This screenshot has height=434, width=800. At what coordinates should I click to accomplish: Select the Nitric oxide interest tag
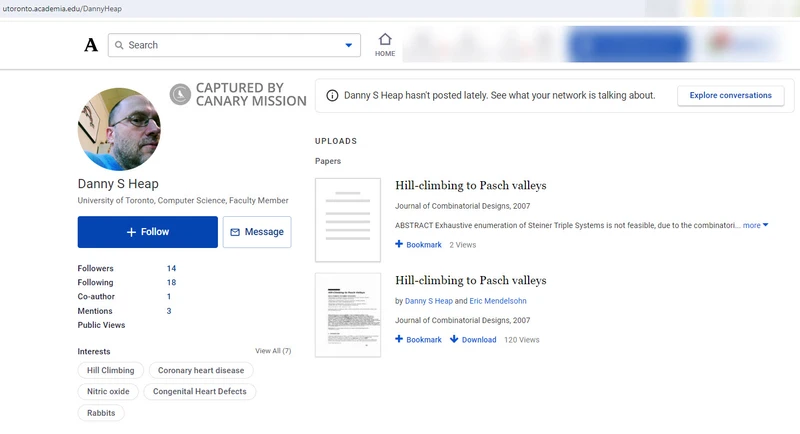tap(108, 391)
